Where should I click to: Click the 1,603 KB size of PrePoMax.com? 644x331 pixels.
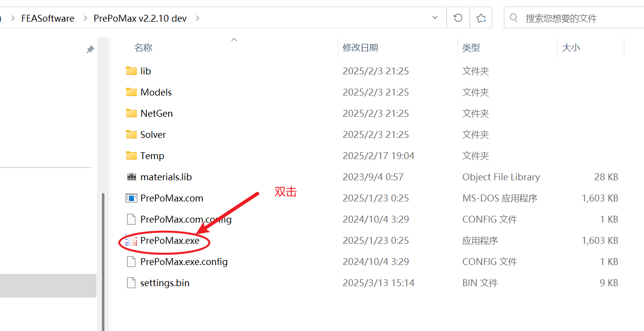click(600, 198)
